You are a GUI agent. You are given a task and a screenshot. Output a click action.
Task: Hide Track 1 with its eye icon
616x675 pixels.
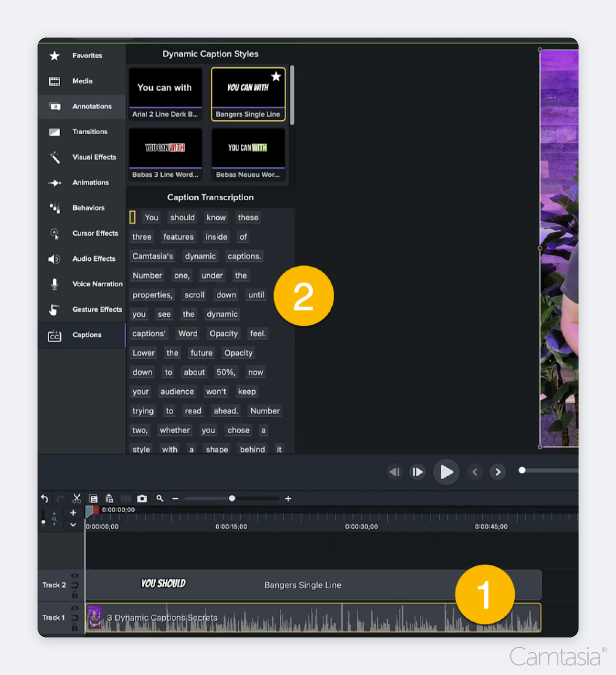75,608
